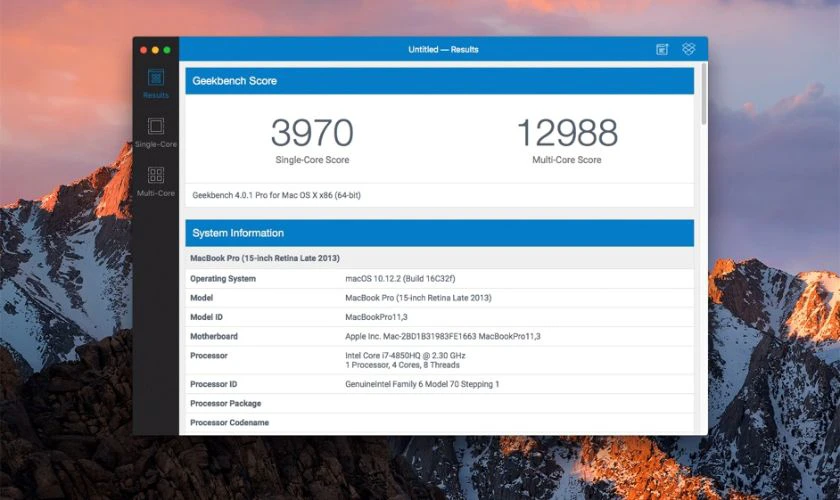Click the GenuineIntel Family 6 Model 70 value

(x=422, y=384)
